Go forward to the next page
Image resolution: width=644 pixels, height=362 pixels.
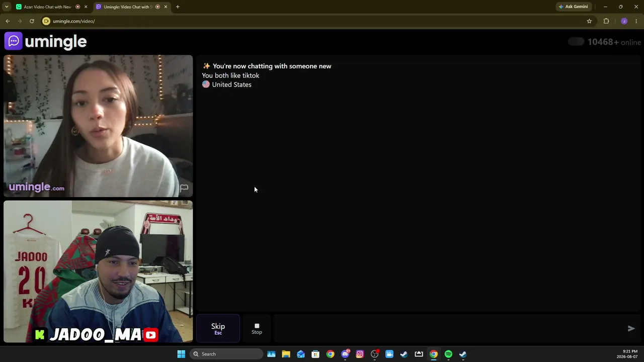[x=20, y=21]
